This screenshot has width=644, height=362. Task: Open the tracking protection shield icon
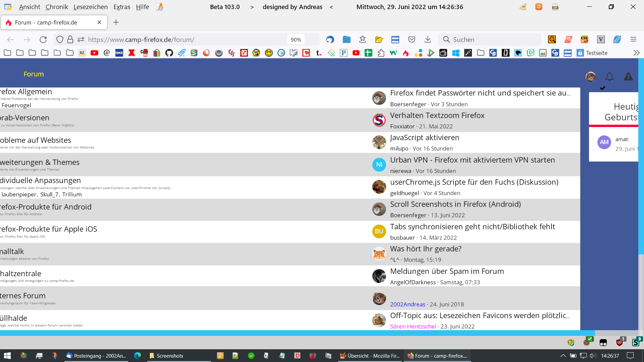click(x=60, y=40)
